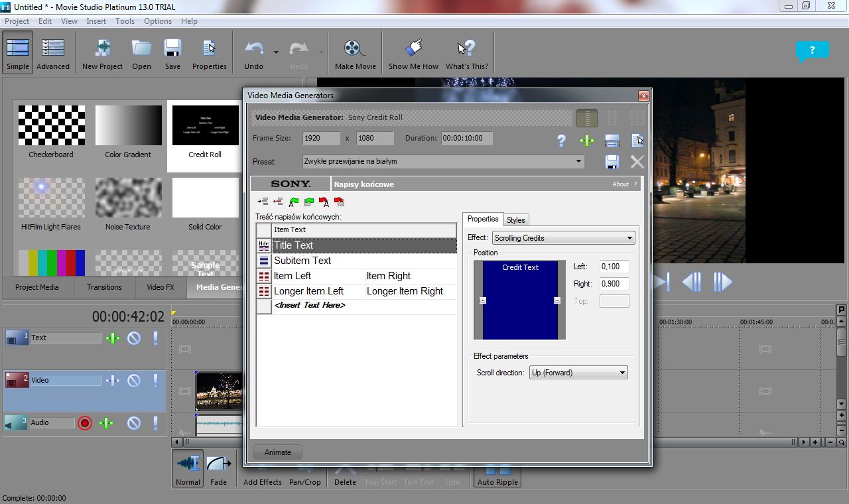This screenshot has height=504, width=849.
Task: Toggle mute on the Text track
Action: (134, 338)
